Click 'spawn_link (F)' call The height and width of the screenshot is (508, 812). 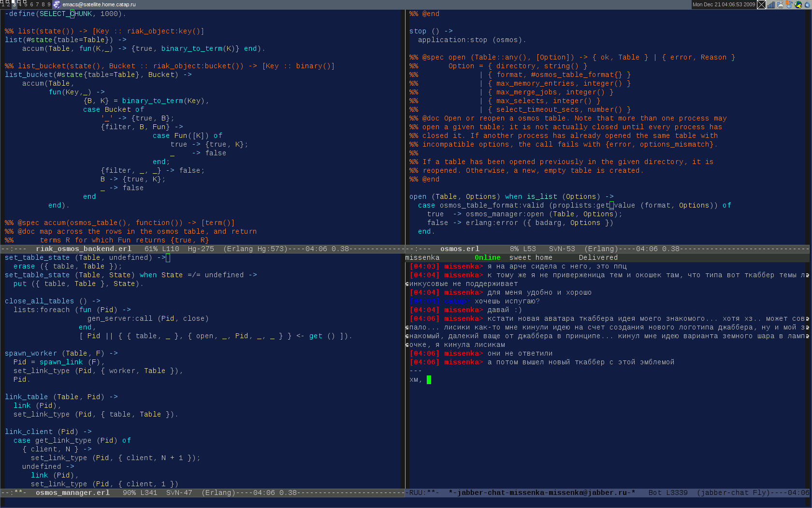[70, 362]
